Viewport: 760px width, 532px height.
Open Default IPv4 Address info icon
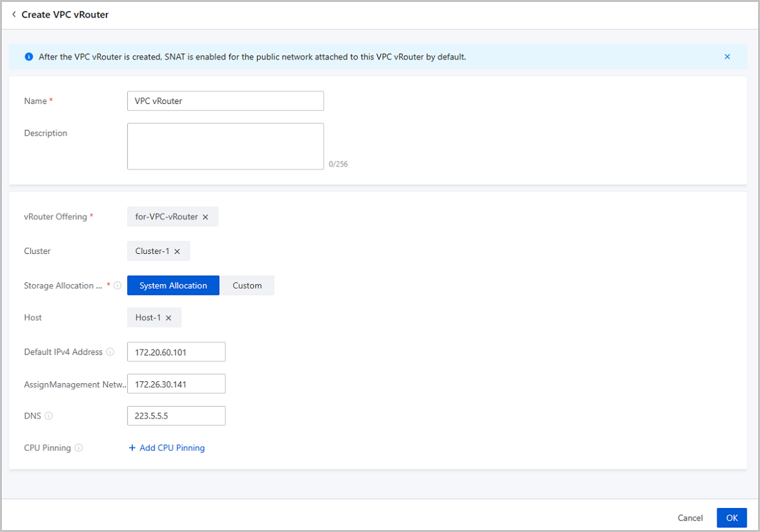[x=110, y=352]
